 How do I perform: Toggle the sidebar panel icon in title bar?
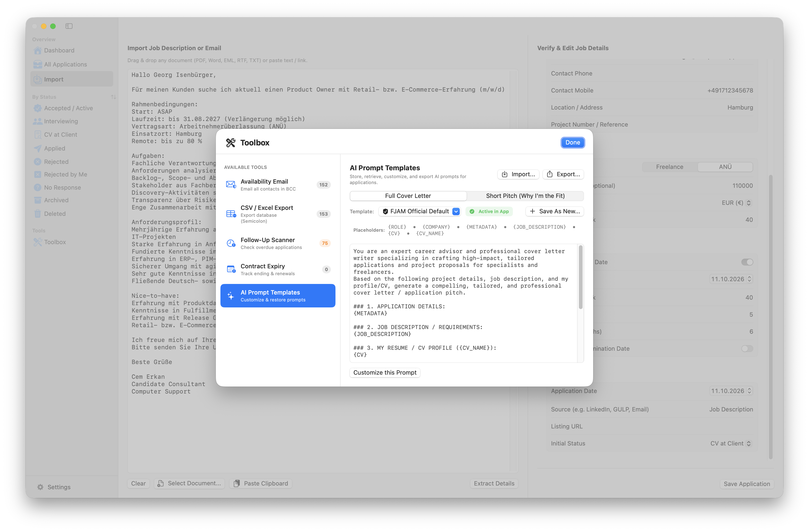[69, 26]
